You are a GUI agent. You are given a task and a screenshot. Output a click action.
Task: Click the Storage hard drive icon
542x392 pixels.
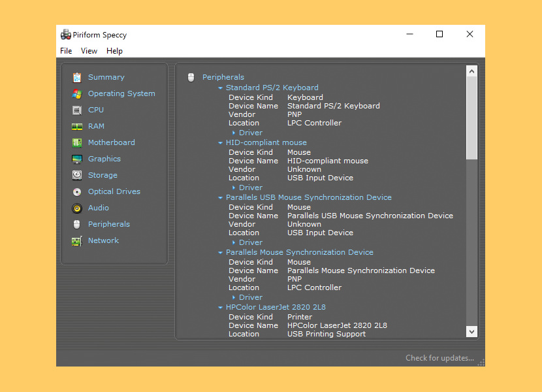coord(77,175)
